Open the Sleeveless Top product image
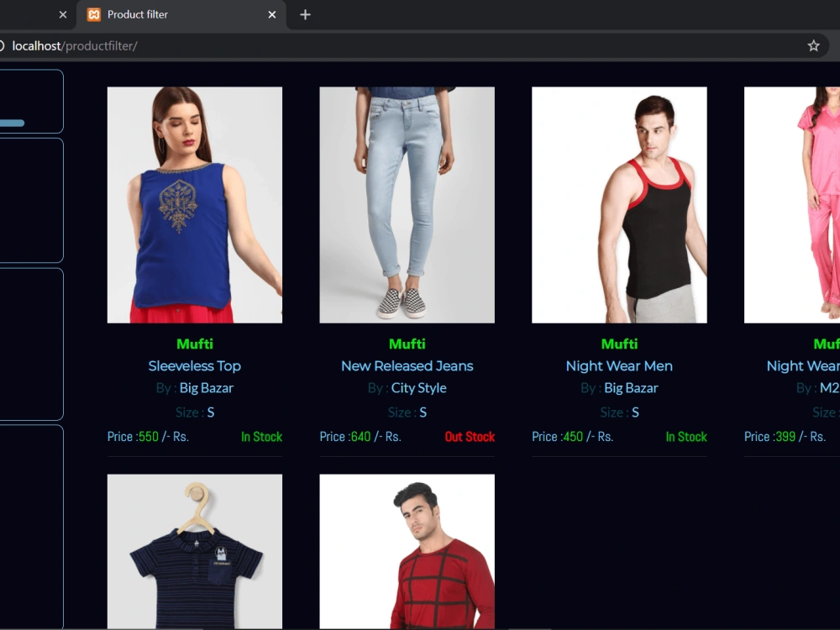This screenshot has width=840, height=630. click(x=195, y=205)
